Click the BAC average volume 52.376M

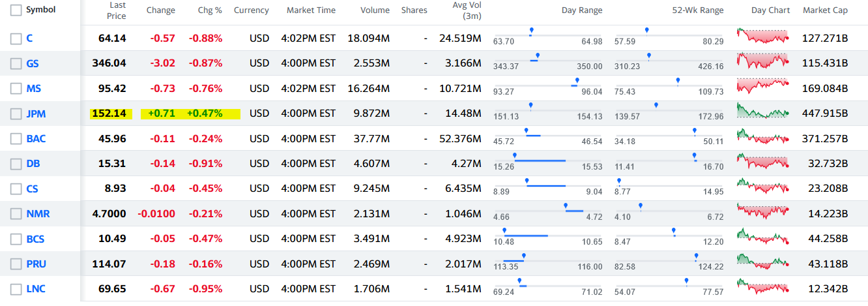pos(460,139)
